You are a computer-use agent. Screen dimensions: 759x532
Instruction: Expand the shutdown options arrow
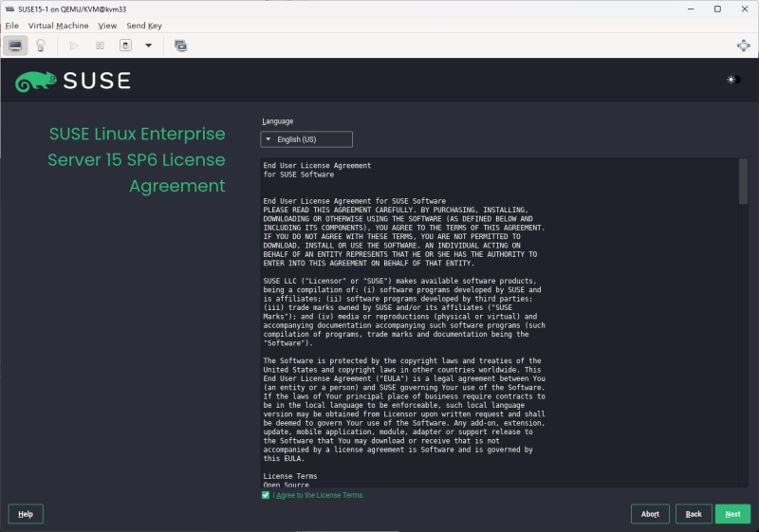tap(149, 46)
